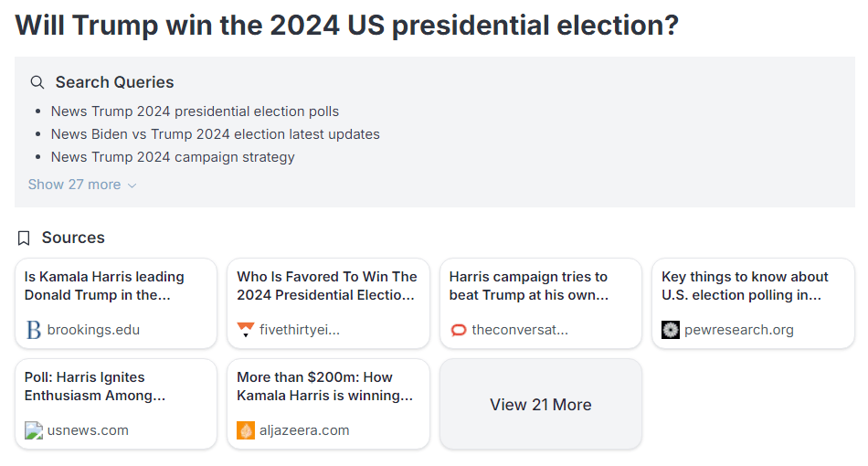Click The Conversation speech bubble icon

pyautogui.click(x=459, y=330)
